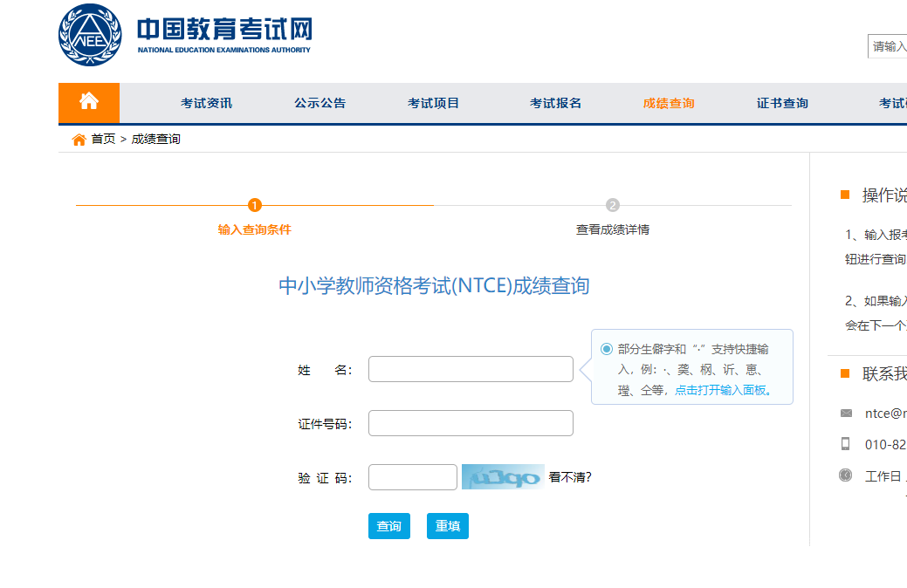Click the 查询 button
This screenshot has height=588, width=907.
[x=389, y=526]
